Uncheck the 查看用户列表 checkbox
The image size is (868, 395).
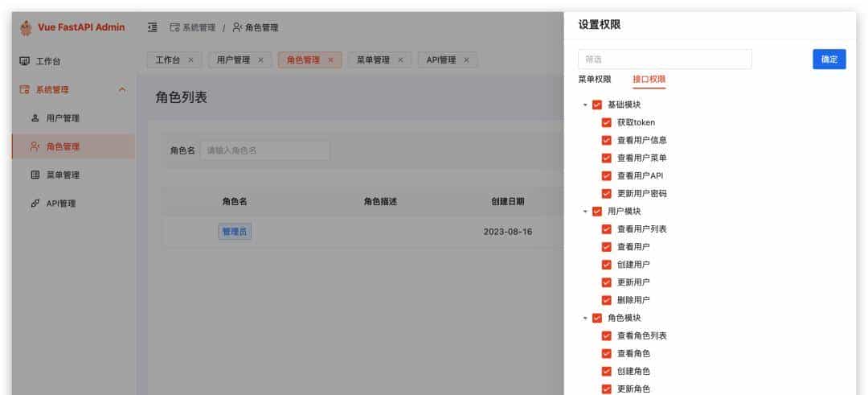point(607,228)
